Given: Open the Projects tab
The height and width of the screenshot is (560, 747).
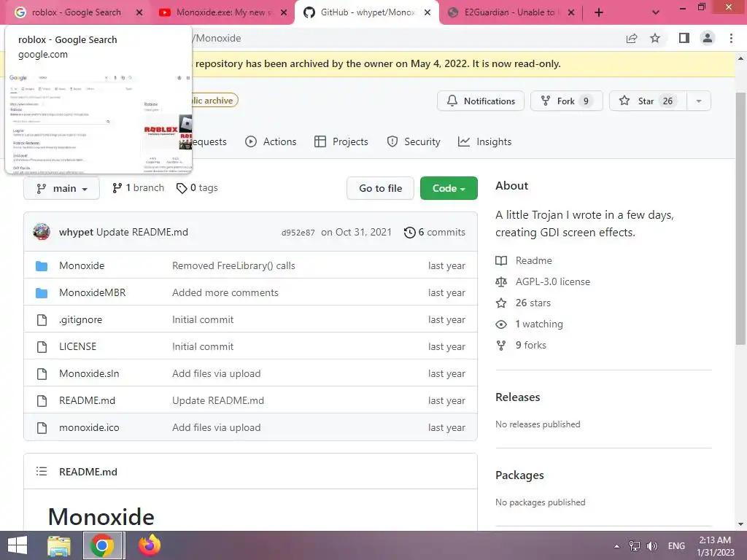Looking at the screenshot, I should [x=341, y=142].
